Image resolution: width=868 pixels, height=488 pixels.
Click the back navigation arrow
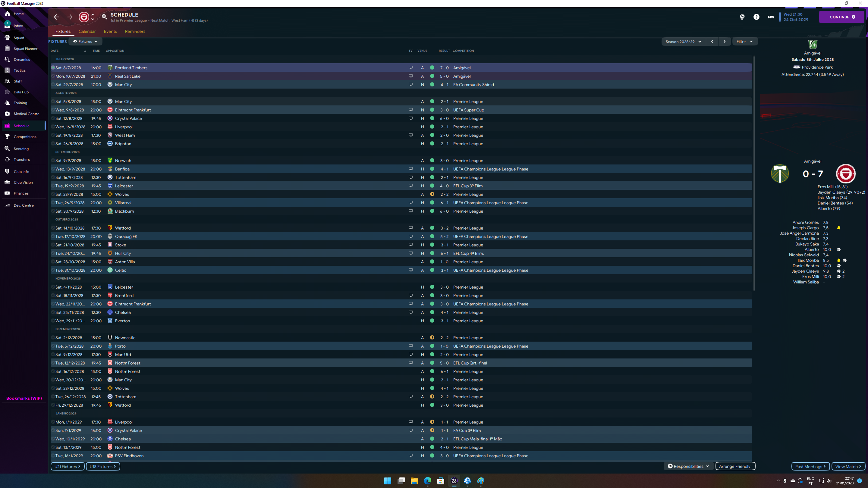pyautogui.click(x=57, y=17)
